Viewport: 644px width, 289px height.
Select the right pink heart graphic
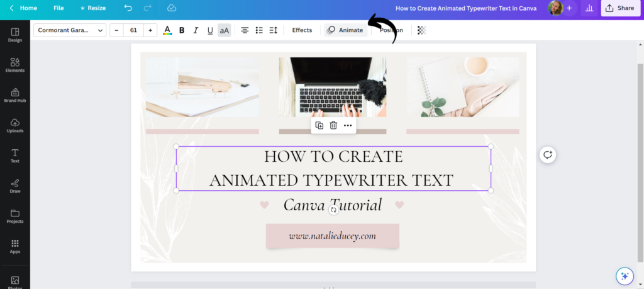pos(399,205)
